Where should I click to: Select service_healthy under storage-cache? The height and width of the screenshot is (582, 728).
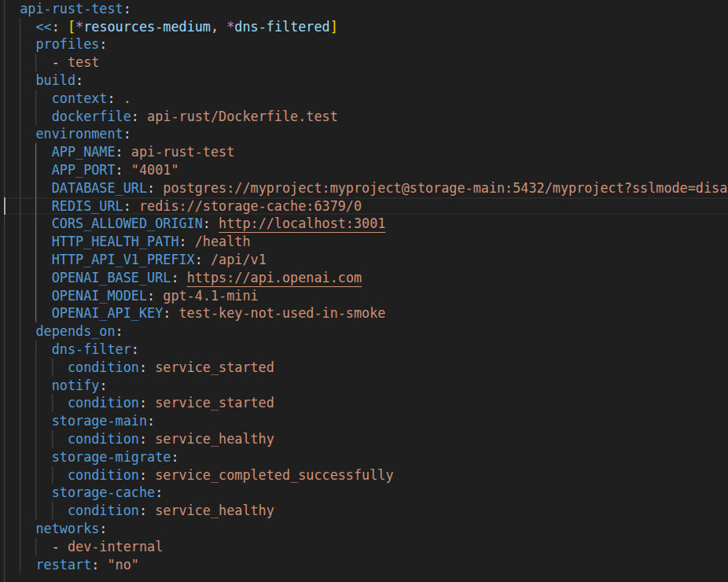tap(215, 510)
